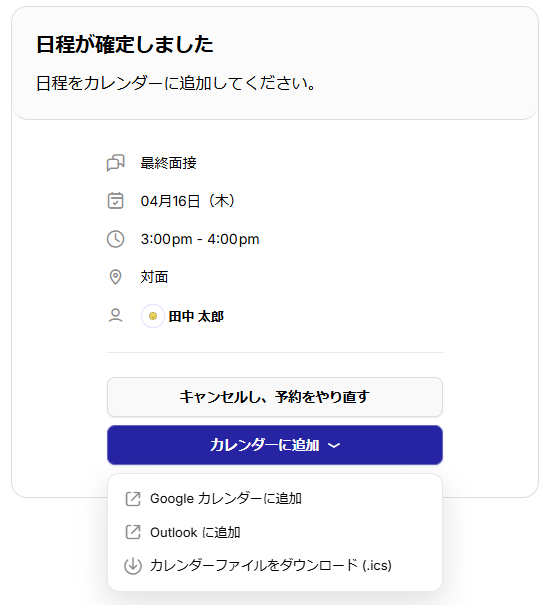
Task: Click the chat bubbles icon beside 最終面接
Action: [x=115, y=163]
